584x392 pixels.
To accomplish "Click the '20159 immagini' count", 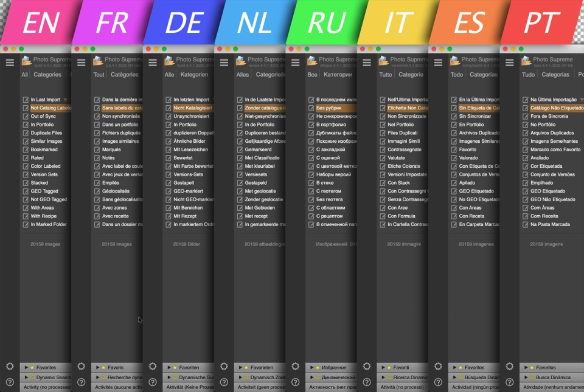I will (404, 244).
